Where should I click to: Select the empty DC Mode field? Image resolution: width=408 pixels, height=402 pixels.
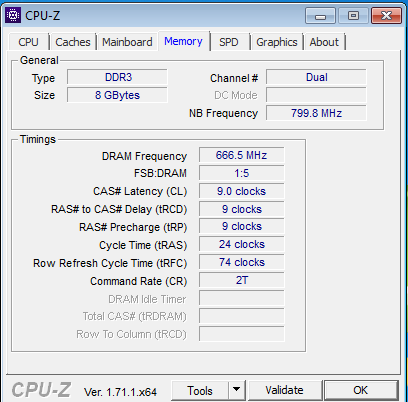[316, 95]
